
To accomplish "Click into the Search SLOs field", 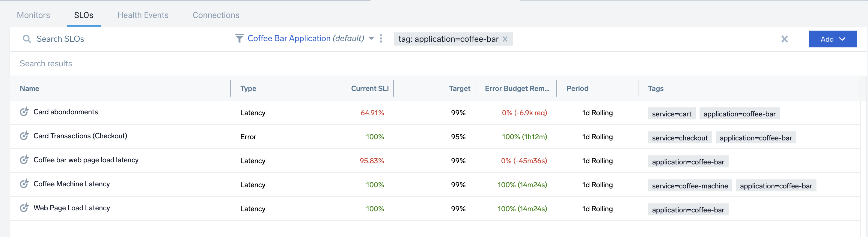I will 128,39.
